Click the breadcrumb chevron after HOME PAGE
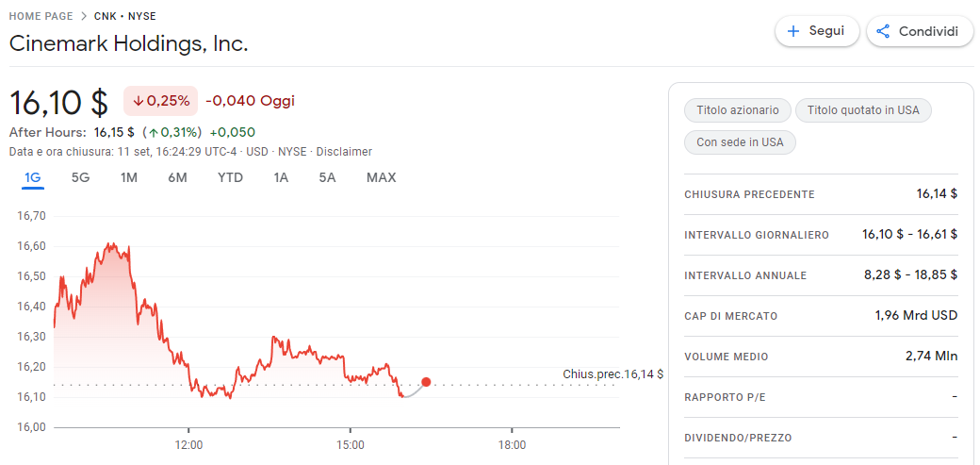 click(84, 16)
